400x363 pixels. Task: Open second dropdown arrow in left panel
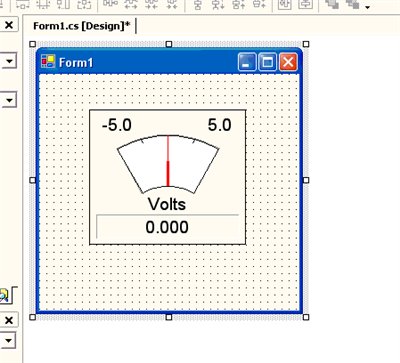[9, 100]
